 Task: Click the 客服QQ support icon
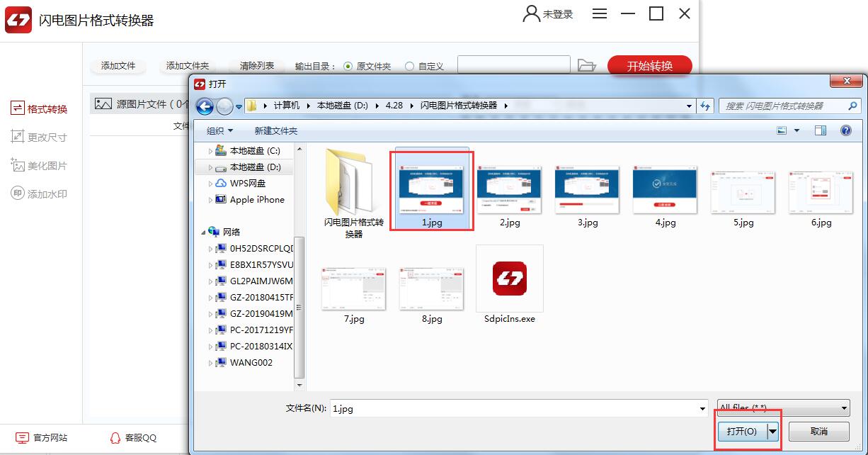(115, 438)
